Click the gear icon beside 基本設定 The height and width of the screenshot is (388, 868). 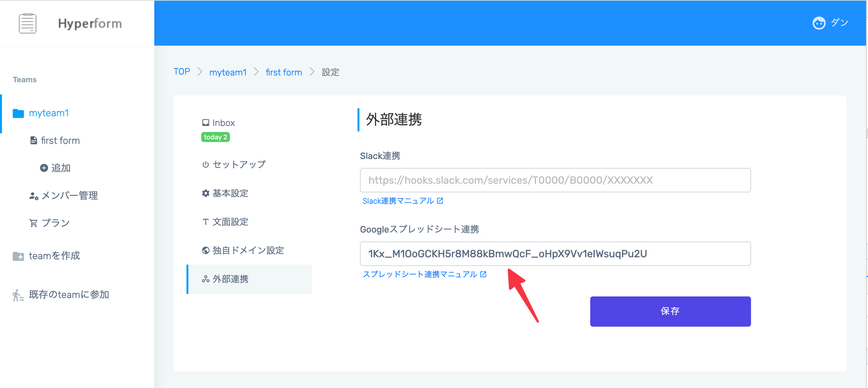click(x=206, y=193)
